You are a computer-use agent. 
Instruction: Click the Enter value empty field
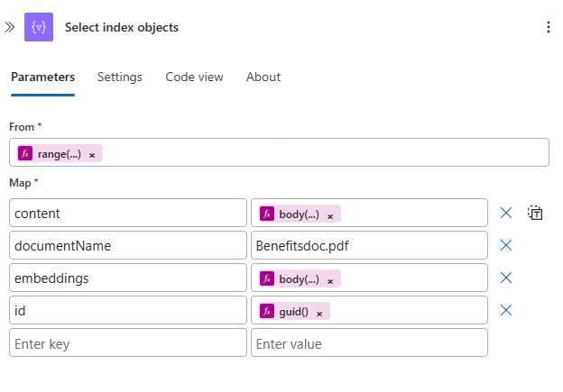pos(369,342)
